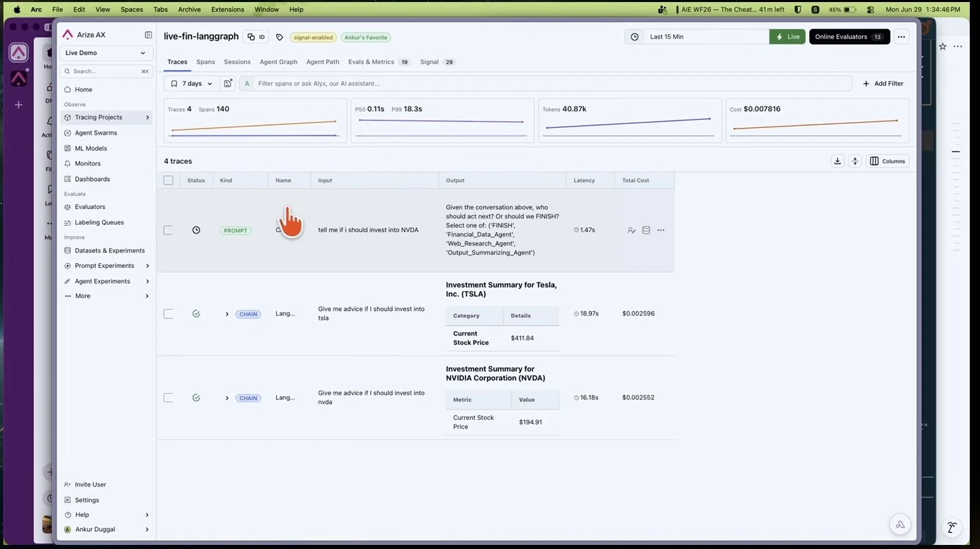Collapse the Arize AX sidebar panel icon

(148, 35)
